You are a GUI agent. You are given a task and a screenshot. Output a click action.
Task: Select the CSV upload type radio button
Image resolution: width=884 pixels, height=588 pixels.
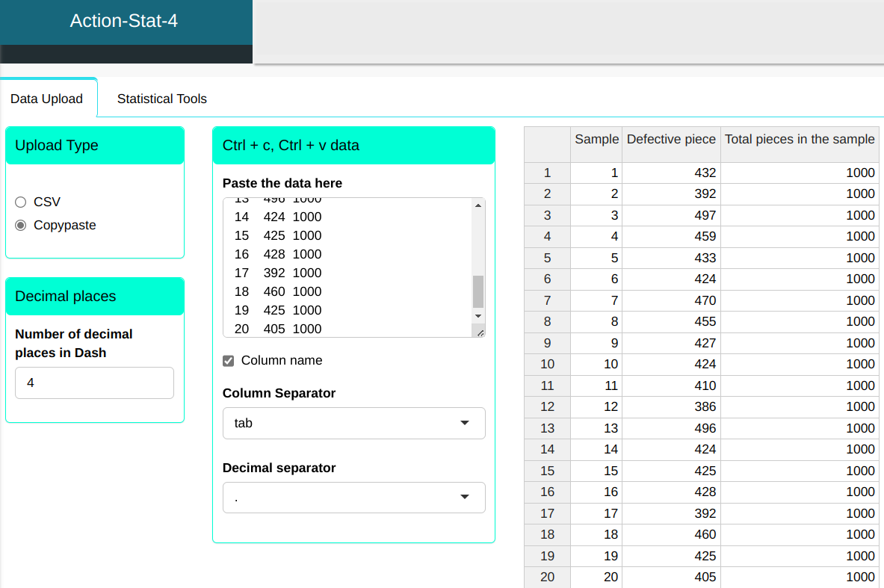(21, 202)
